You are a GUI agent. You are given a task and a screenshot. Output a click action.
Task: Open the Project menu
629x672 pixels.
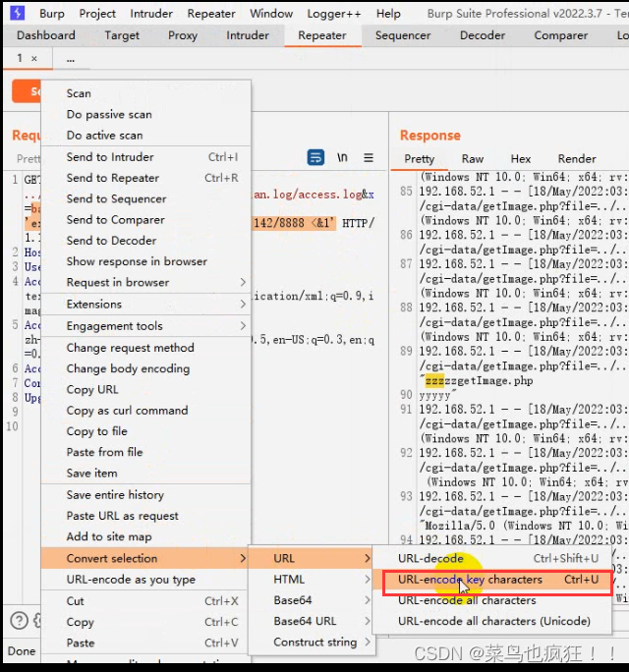pyautogui.click(x=97, y=14)
